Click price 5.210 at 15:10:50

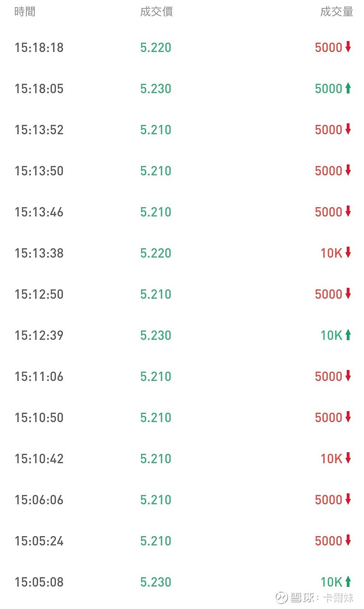tap(156, 417)
